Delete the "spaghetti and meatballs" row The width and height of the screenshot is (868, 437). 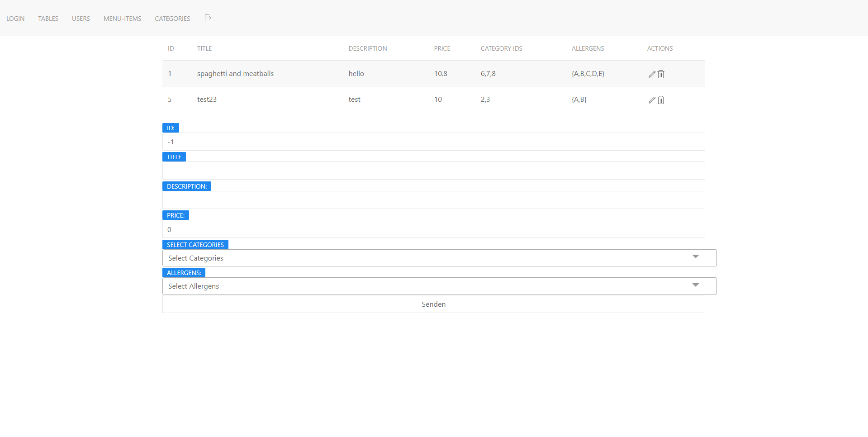(660, 74)
